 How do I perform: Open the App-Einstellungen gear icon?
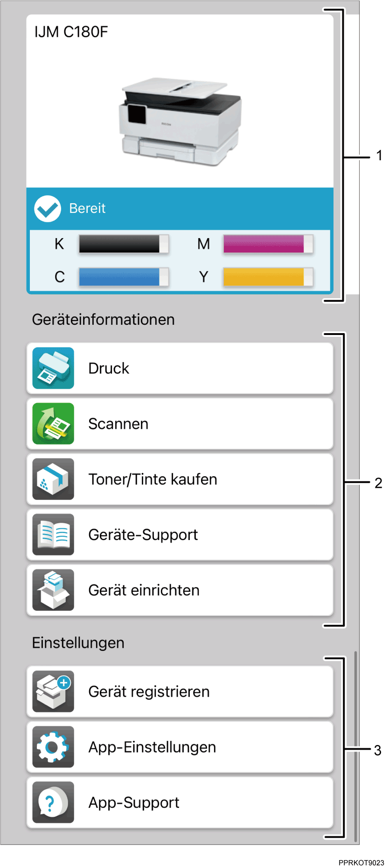[x=52, y=747]
